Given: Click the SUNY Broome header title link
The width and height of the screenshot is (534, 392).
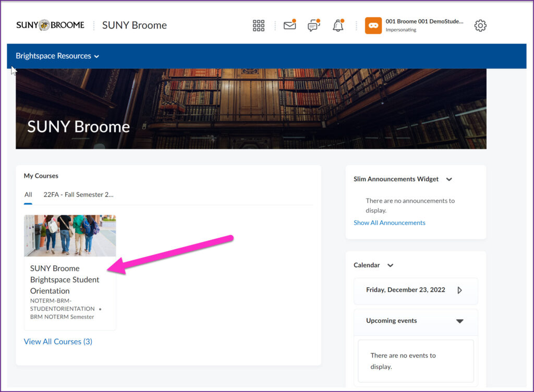Looking at the screenshot, I should pos(135,25).
